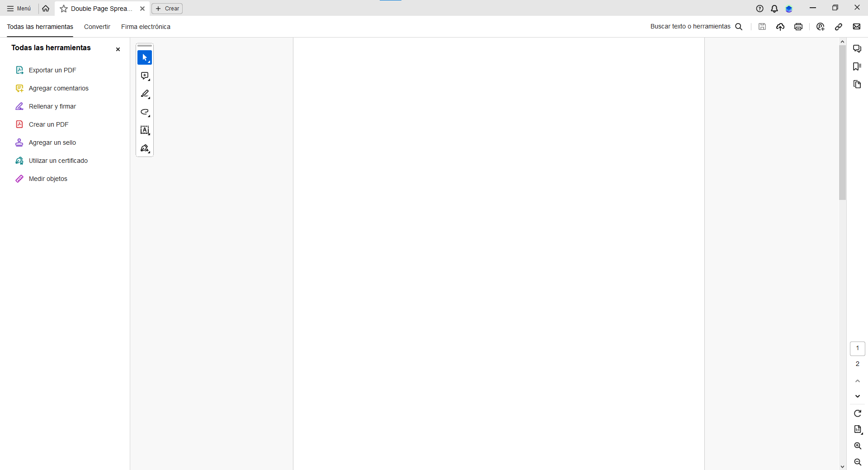Open the Crear dropdown button
Image resolution: width=868 pixels, height=470 pixels.
pyautogui.click(x=167, y=8)
